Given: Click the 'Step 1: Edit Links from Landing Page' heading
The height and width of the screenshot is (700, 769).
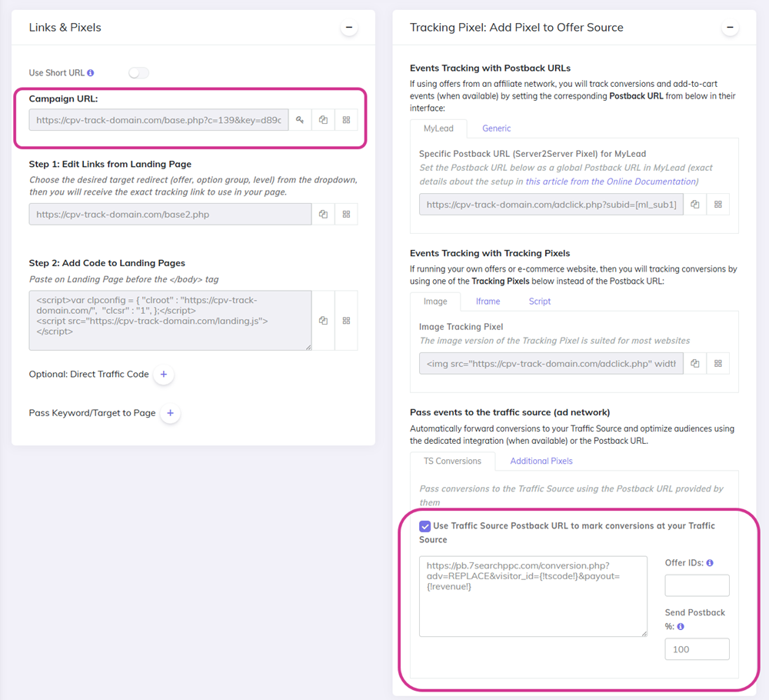Looking at the screenshot, I should coord(110,165).
